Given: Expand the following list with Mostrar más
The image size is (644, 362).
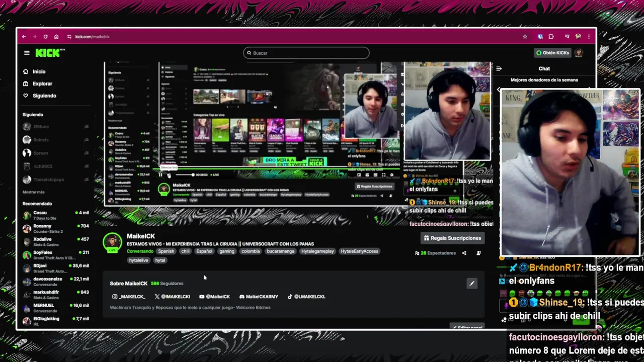Looking at the screenshot, I should tap(34, 192).
